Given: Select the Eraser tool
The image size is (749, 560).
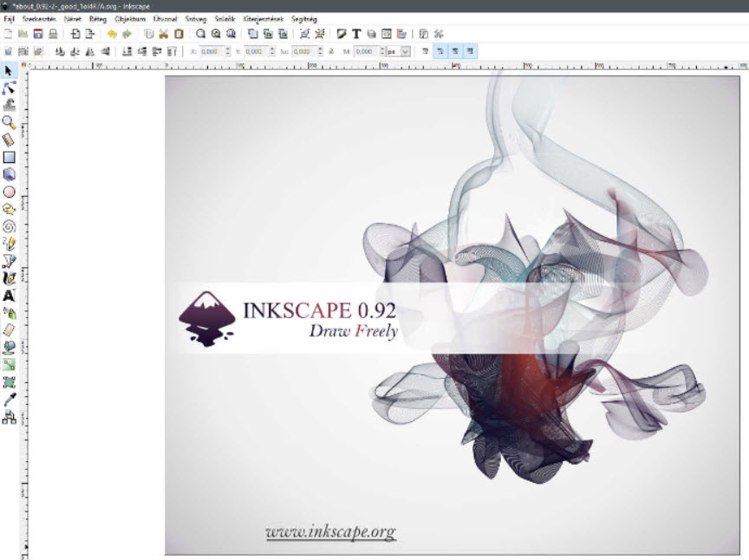Looking at the screenshot, I should (9, 330).
